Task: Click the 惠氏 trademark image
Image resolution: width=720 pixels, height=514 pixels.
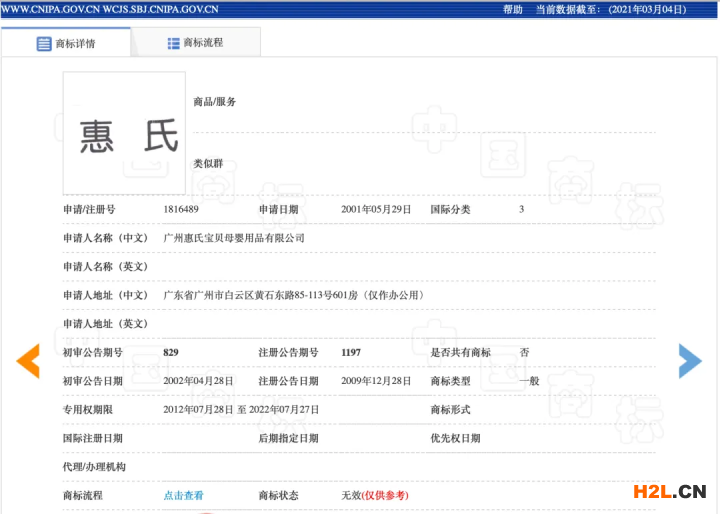Action: coord(124,133)
